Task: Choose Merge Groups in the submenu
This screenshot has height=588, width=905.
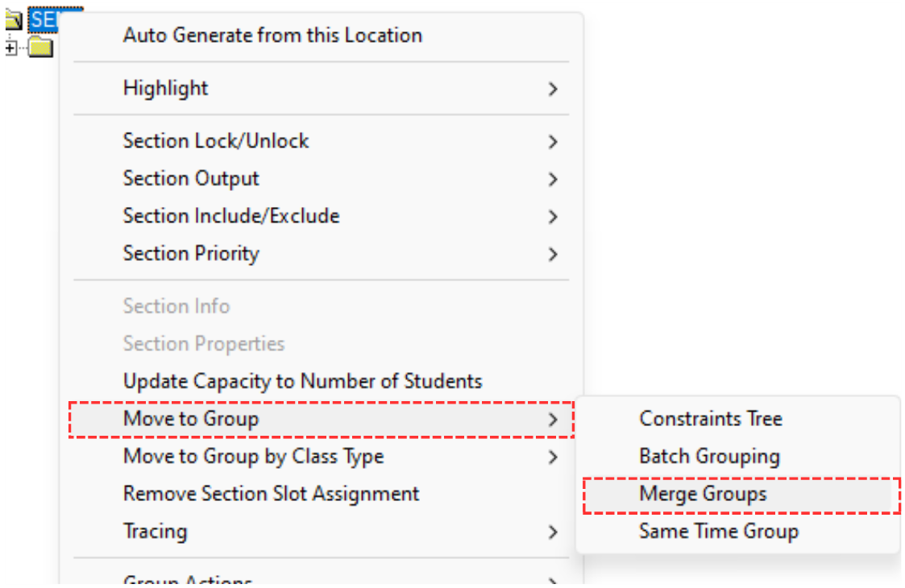Action: [x=703, y=495]
